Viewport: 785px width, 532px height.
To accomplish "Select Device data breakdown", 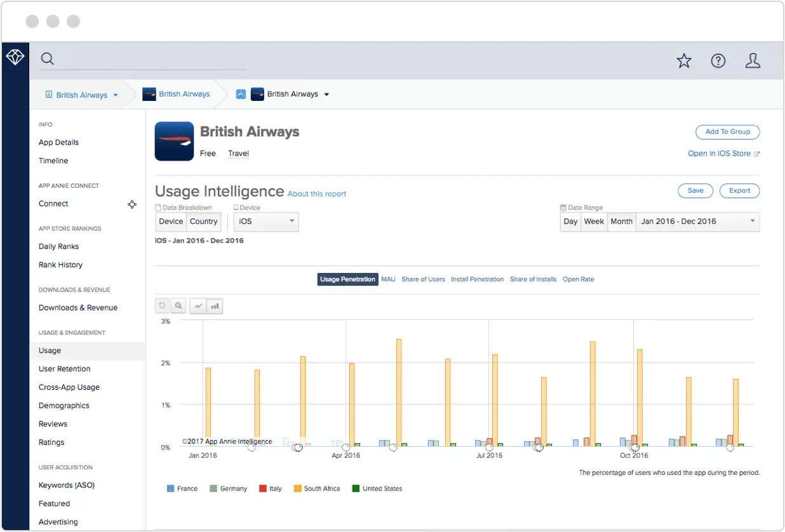I will 171,222.
